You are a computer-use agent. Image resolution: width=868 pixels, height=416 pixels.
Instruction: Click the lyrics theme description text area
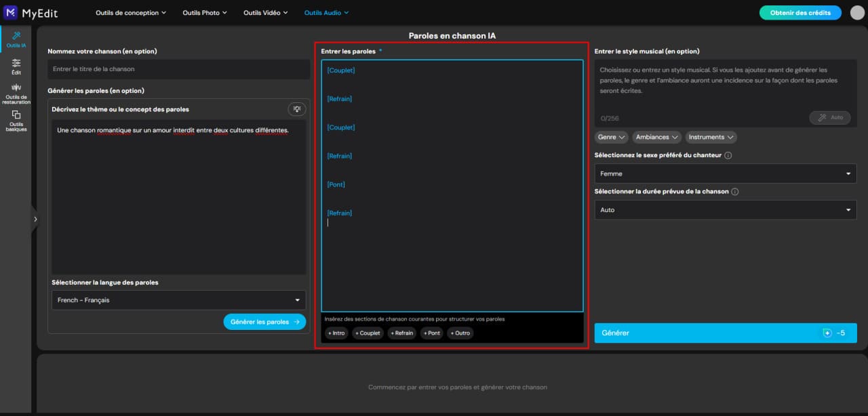point(179,196)
